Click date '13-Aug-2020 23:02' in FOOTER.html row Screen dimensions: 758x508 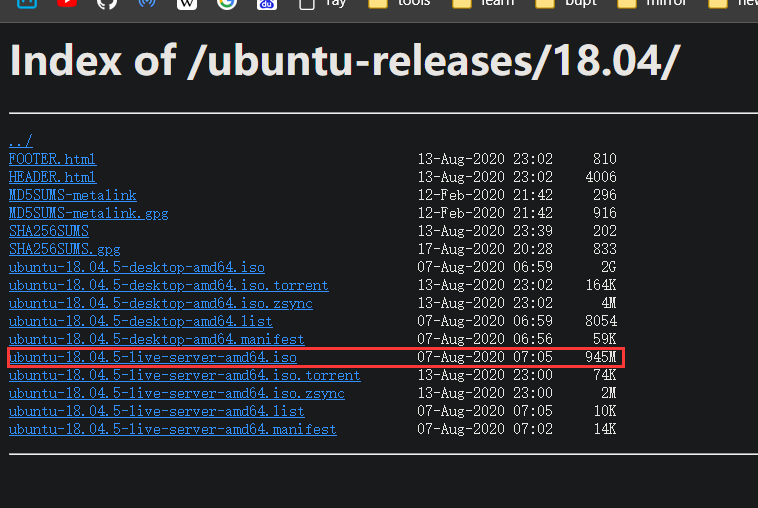(485, 159)
